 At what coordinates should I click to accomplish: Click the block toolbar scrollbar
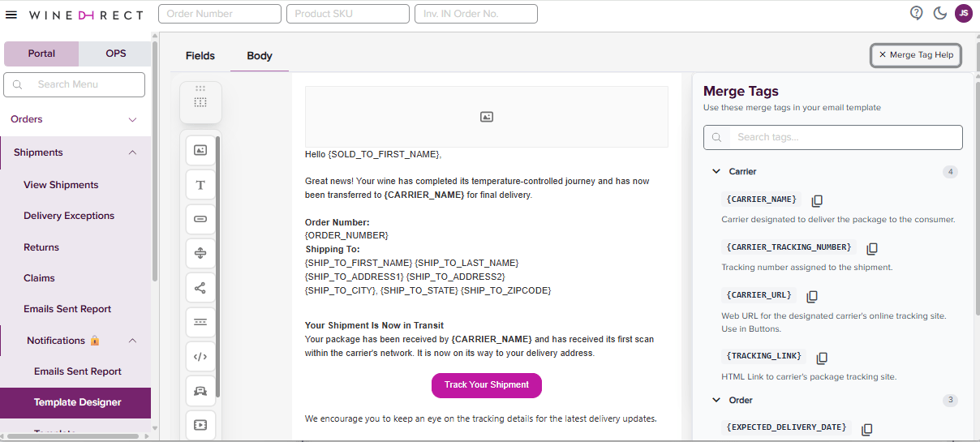(x=217, y=268)
